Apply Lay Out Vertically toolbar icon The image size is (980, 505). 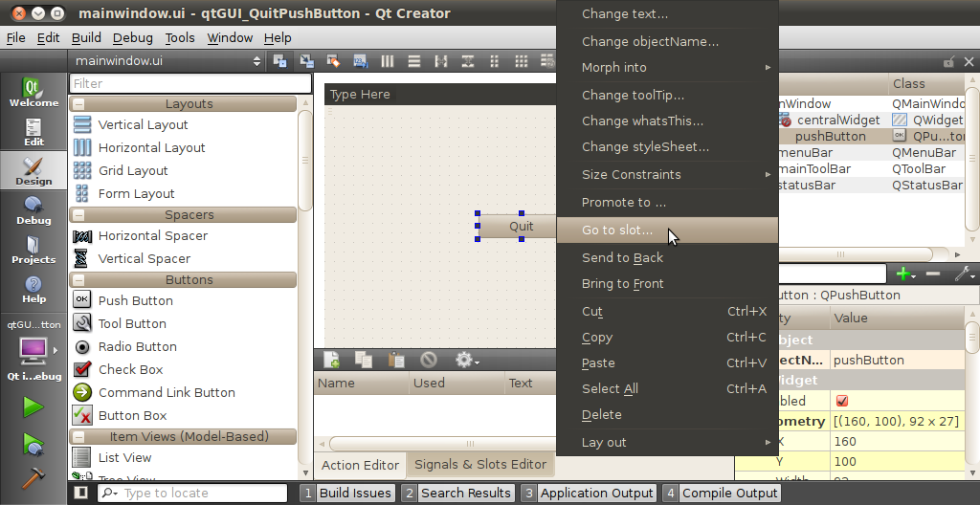pos(413,60)
